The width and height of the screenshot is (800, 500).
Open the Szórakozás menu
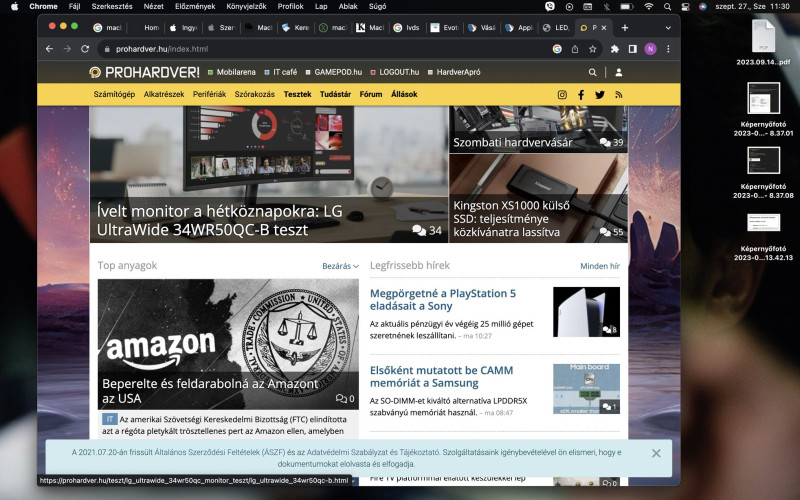pos(255,94)
